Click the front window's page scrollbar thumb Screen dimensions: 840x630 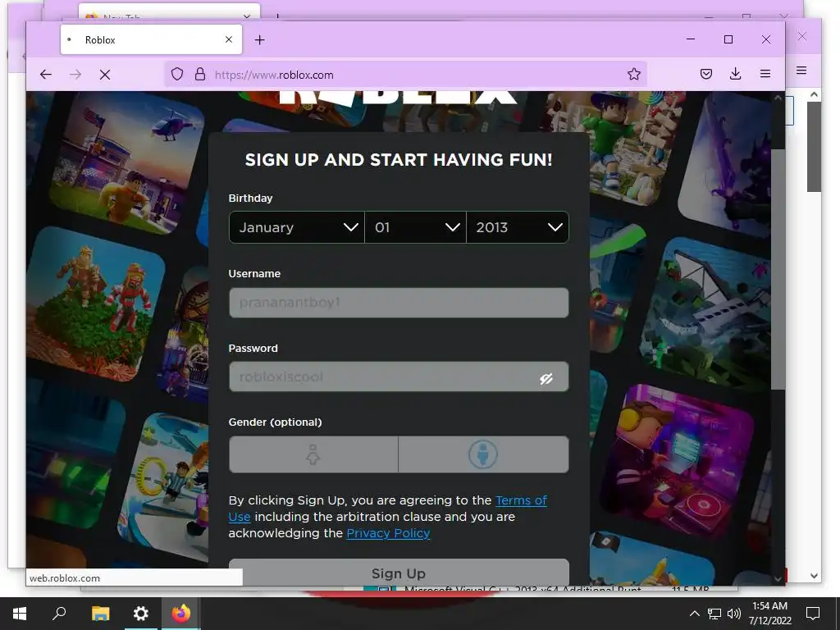778,269
